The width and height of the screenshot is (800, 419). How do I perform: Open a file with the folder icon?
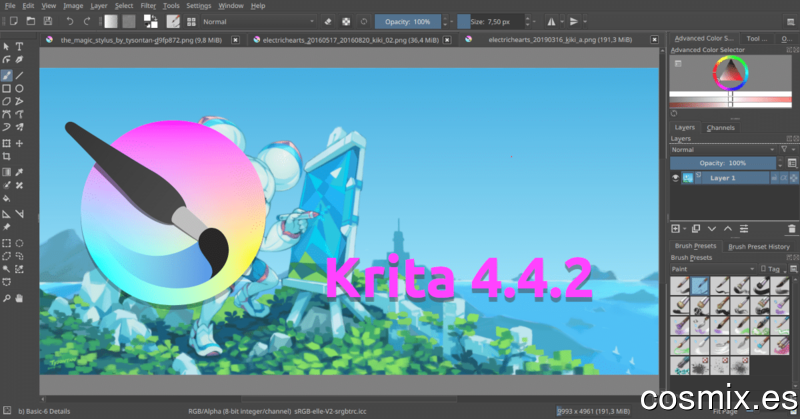pos(31,21)
